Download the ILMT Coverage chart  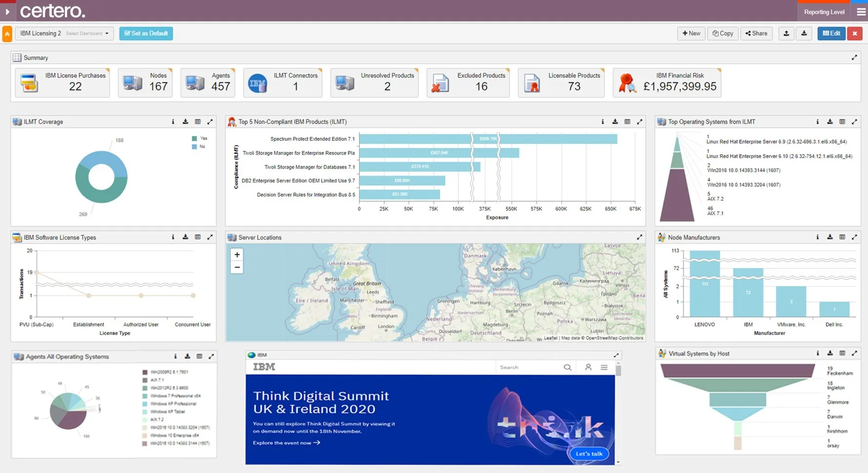[185, 122]
